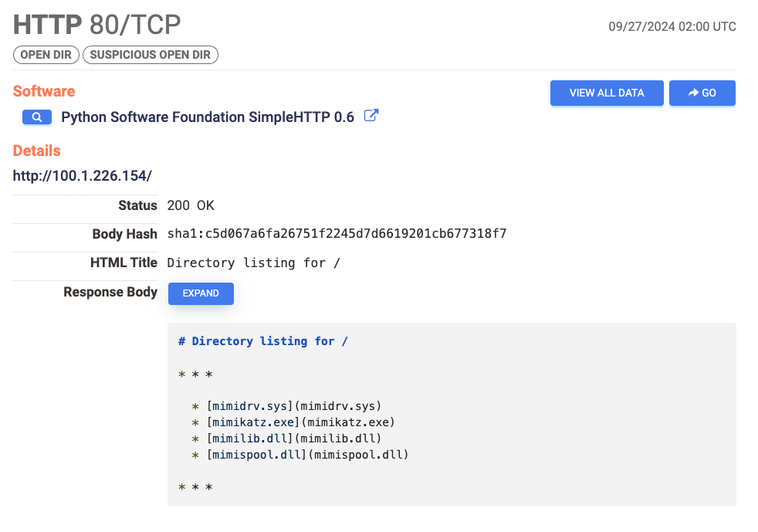Expand the Response Body
758x532 pixels.
click(x=201, y=293)
